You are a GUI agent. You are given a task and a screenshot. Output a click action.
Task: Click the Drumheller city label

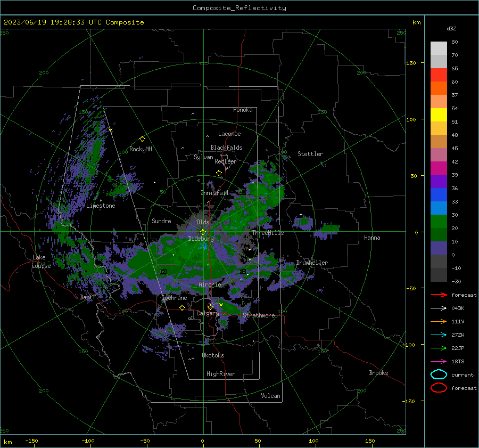click(x=312, y=263)
